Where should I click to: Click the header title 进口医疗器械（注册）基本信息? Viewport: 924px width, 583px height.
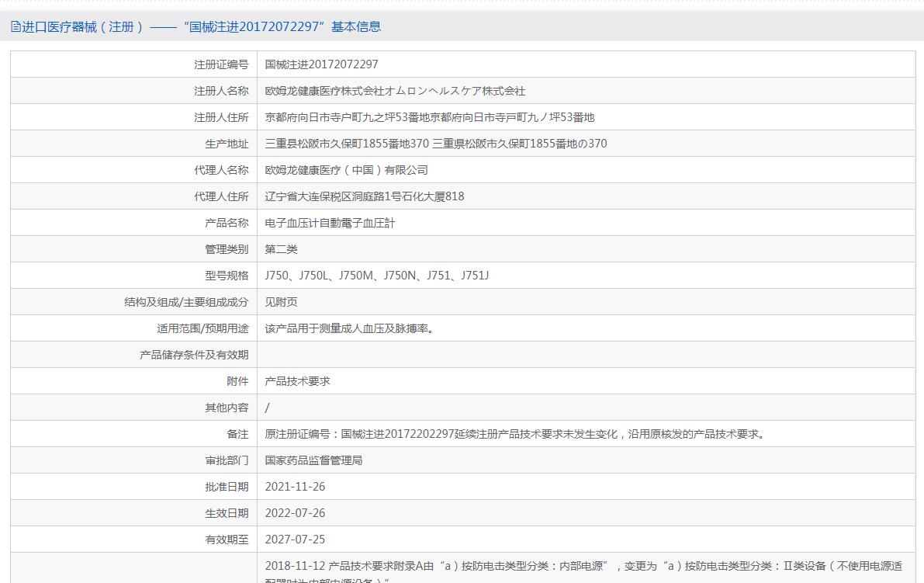click(x=202, y=26)
